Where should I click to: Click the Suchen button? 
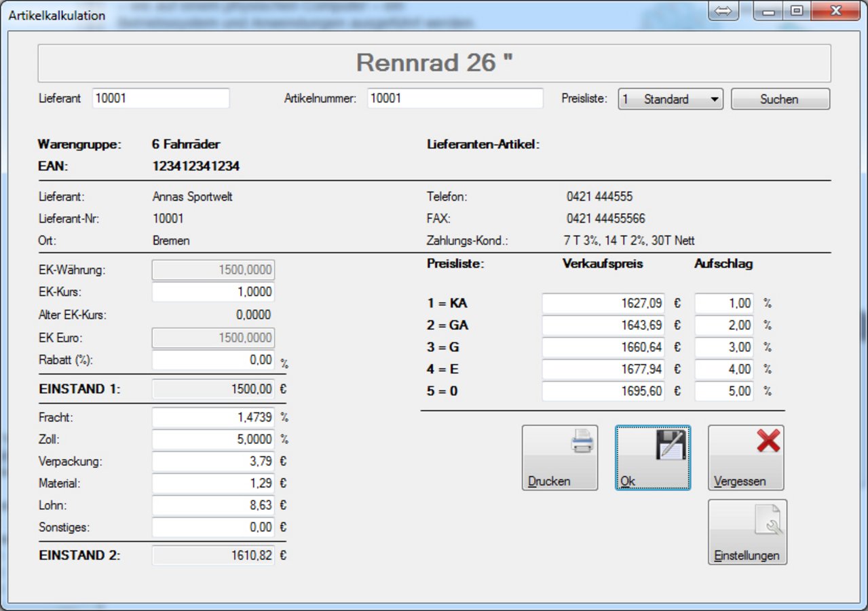pyautogui.click(x=780, y=99)
